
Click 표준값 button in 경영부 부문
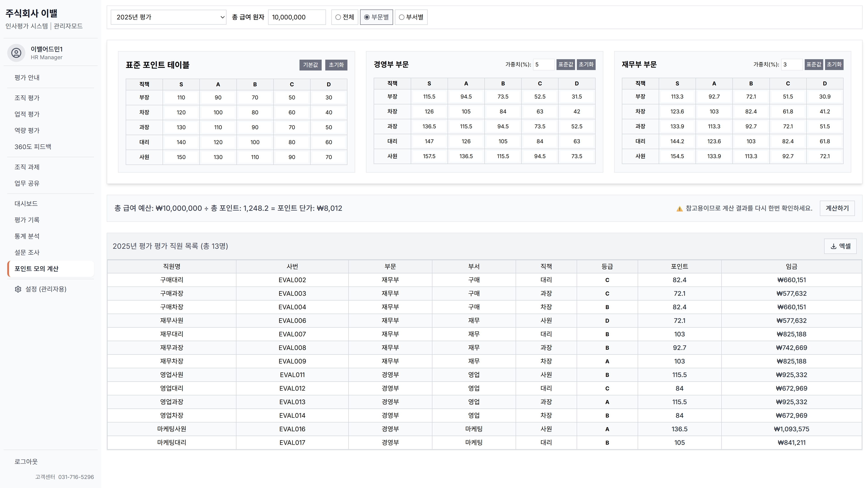pyautogui.click(x=565, y=64)
